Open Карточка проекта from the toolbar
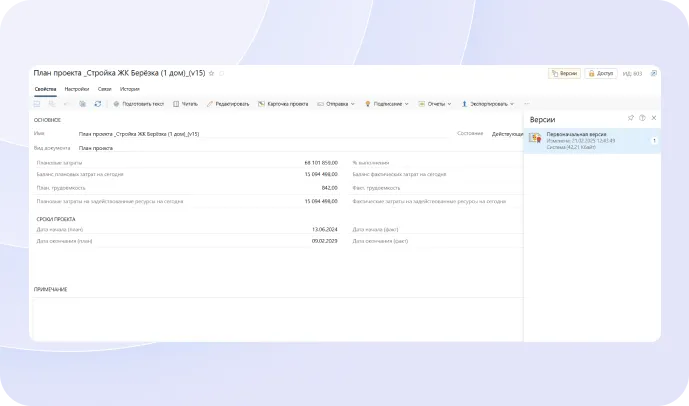689x406 pixels. [283, 103]
